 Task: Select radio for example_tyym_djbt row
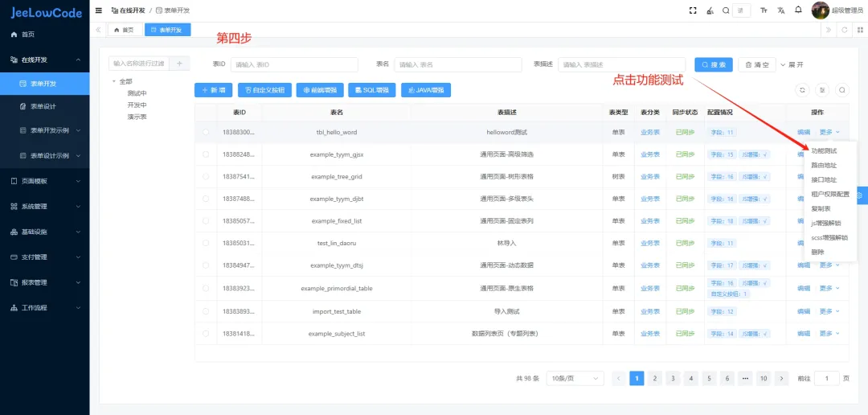[206, 199]
